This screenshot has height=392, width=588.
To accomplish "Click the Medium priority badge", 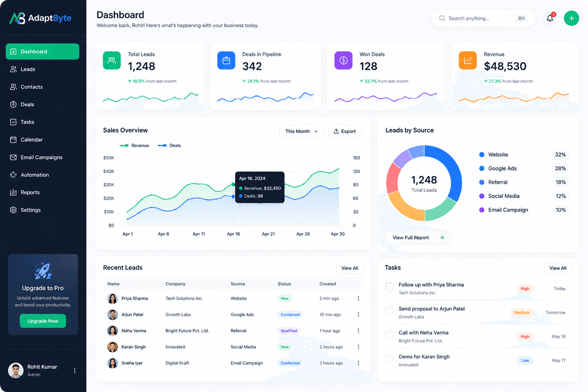I will pos(522,313).
